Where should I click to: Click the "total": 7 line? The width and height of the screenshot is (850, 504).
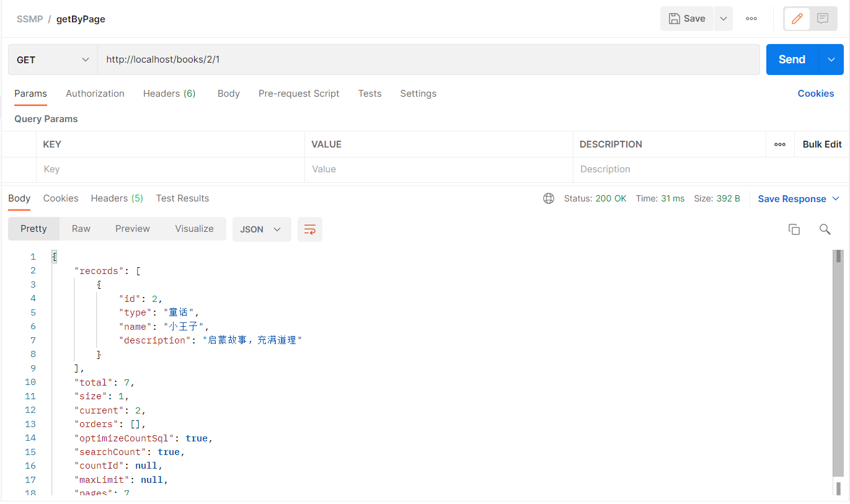[104, 382]
